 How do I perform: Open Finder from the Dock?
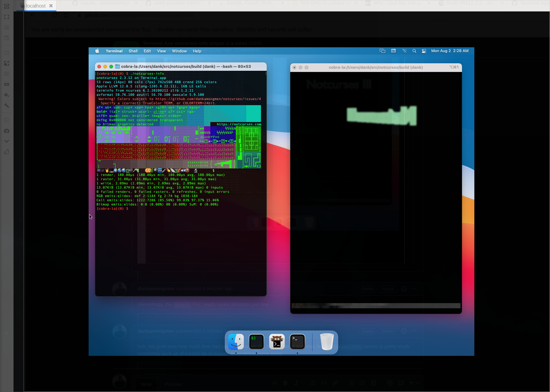pos(236,341)
